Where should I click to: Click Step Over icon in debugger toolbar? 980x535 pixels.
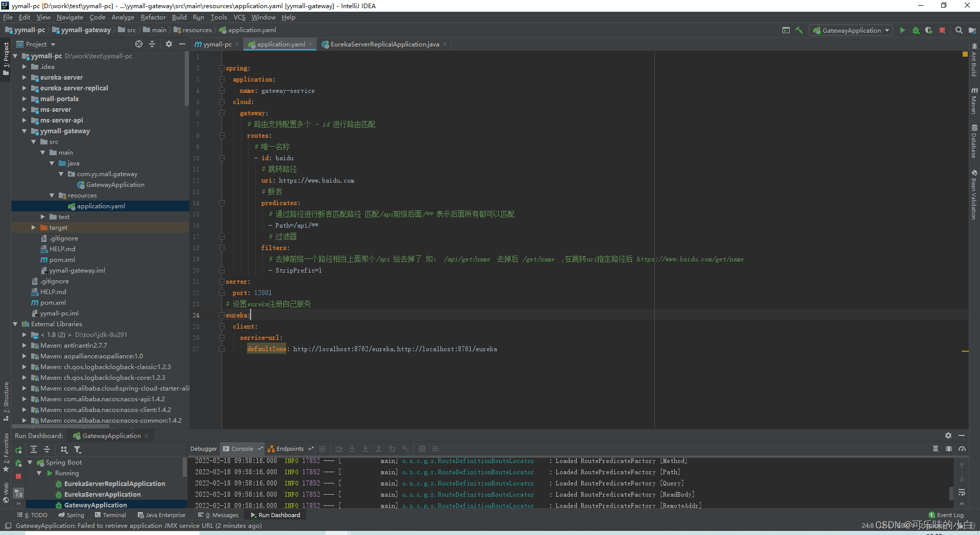pyautogui.click(x=339, y=449)
